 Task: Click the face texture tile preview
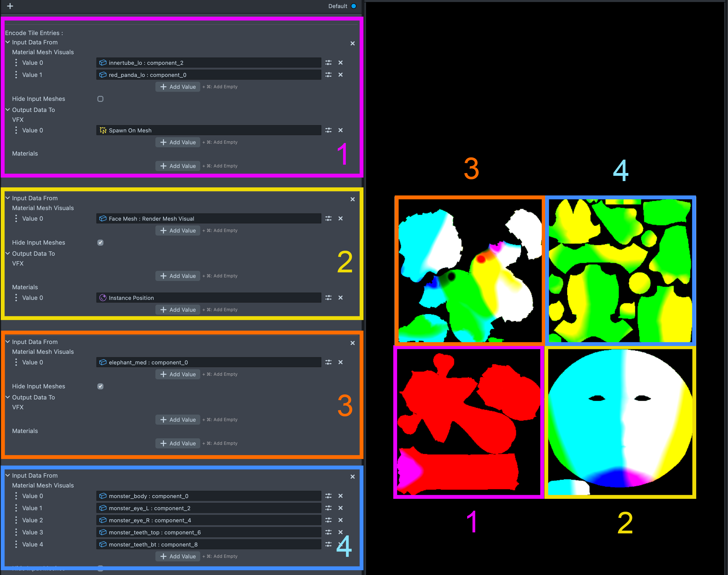point(620,422)
